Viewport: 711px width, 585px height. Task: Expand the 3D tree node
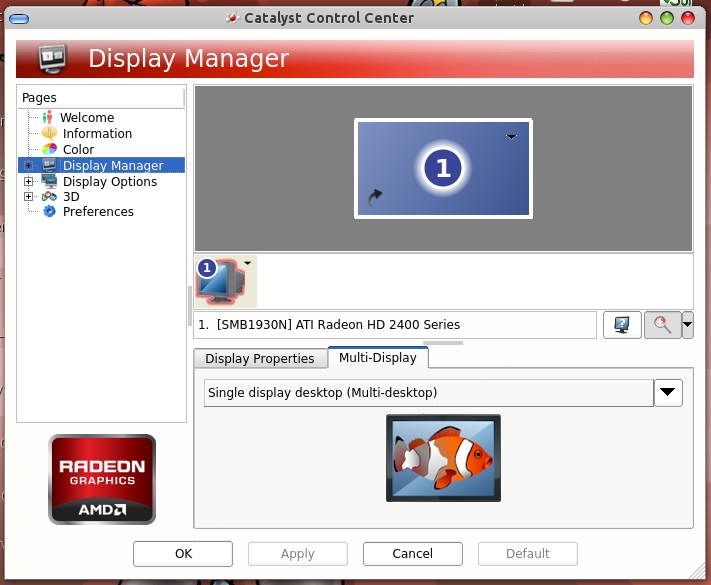(28, 196)
